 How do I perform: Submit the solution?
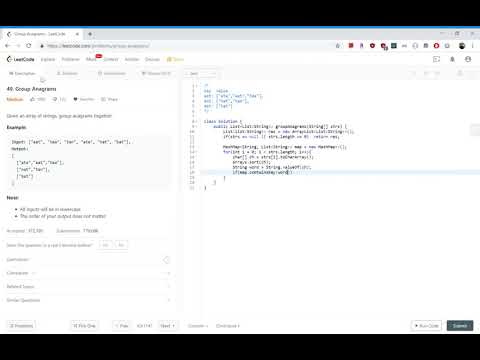(460, 326)
